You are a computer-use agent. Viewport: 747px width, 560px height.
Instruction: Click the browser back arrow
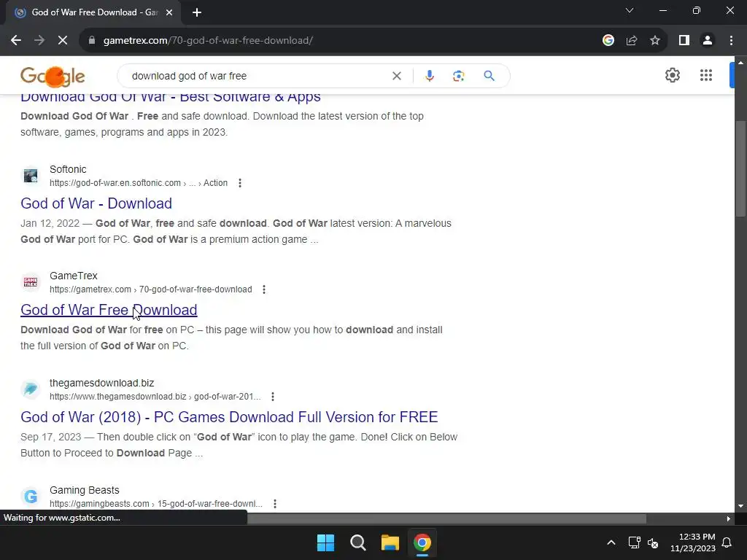(x=16, y=41)
